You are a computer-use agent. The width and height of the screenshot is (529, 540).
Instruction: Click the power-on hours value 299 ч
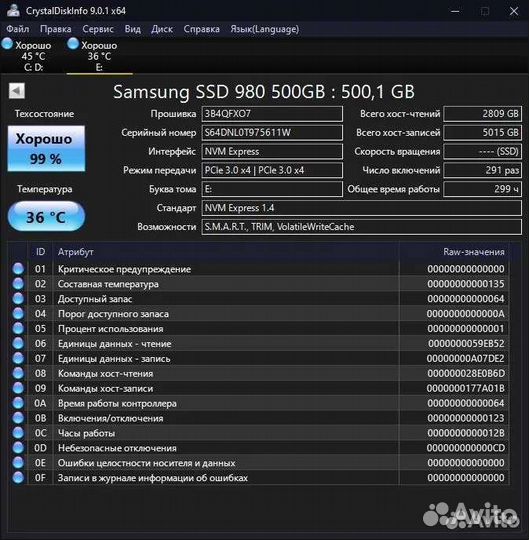coord(483,189)
